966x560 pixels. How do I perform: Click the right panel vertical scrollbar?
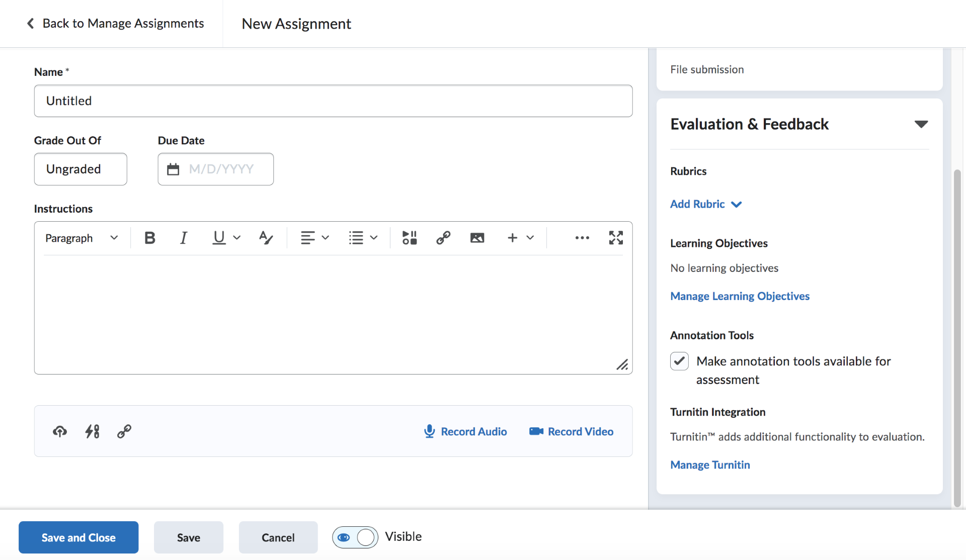957,337
